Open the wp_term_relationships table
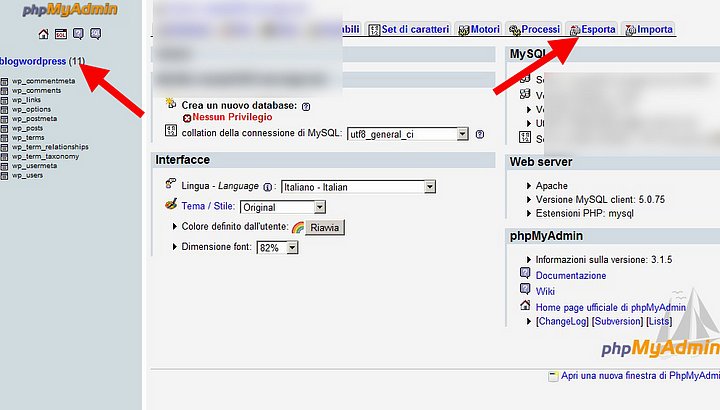The height and width of the screenshot is (410, 720). point(50,147)
